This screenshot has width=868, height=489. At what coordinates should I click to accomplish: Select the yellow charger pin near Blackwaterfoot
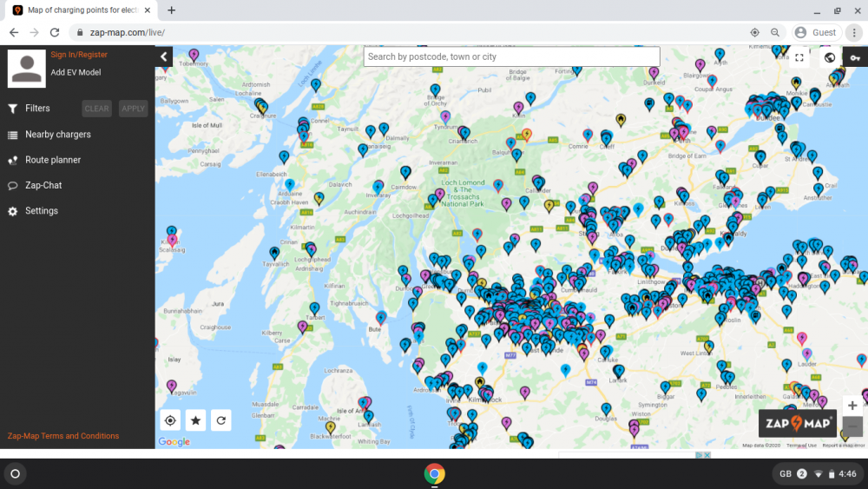pos(331,427)
